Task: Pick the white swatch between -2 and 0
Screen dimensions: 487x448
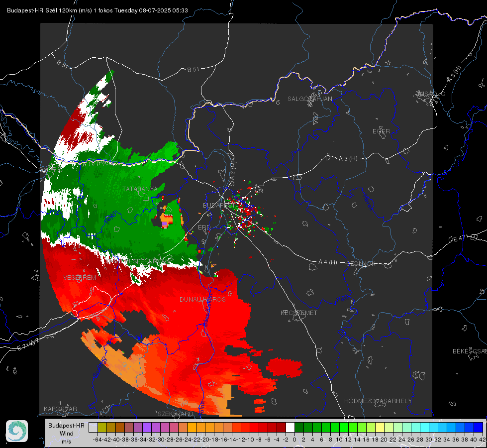Action: coord(290,427)
